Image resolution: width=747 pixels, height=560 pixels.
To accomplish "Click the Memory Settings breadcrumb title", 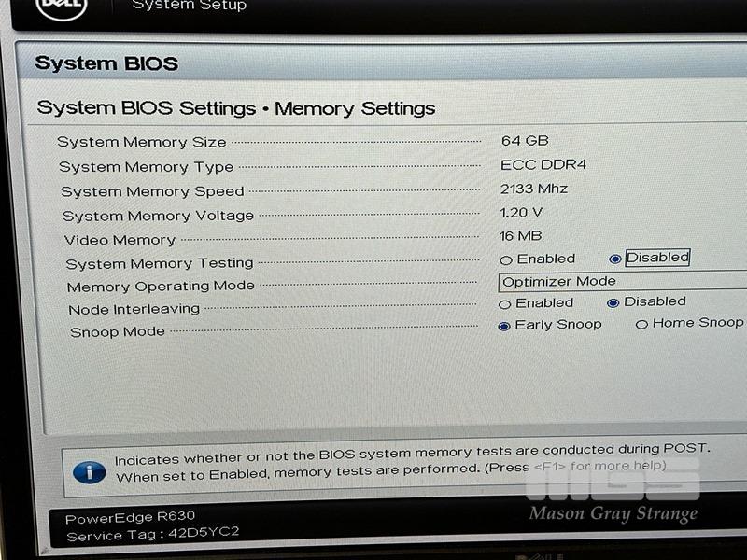I will [355, 108].
